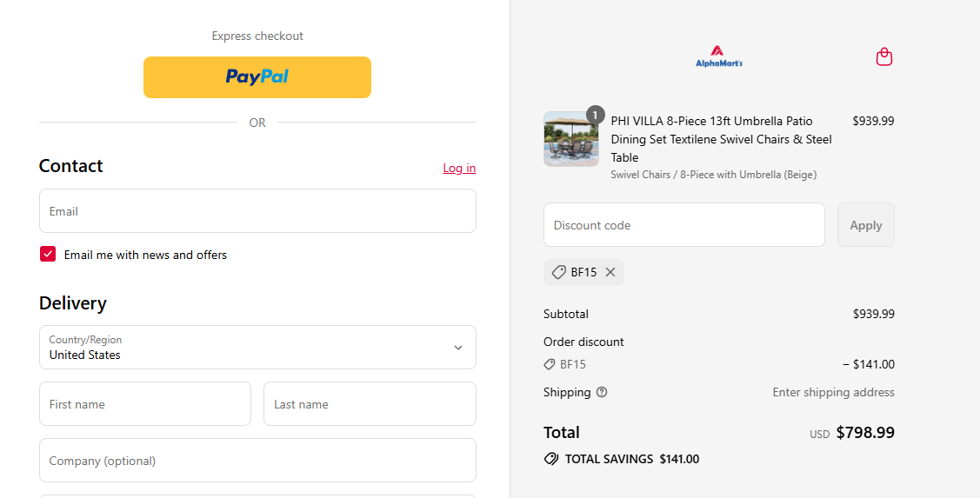Click the Swivel Chairs variant description
This screenshot has height=498, width=980.
click(713, 175)
